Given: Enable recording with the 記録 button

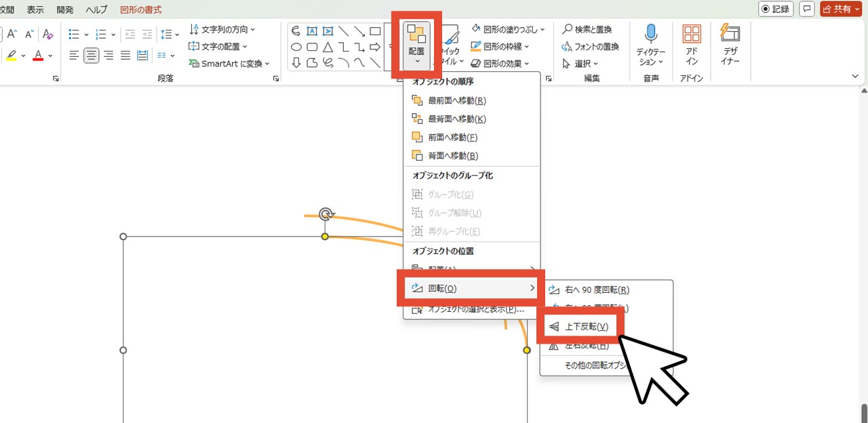Looking at the screenshot, I should click(x=775, y=9).
